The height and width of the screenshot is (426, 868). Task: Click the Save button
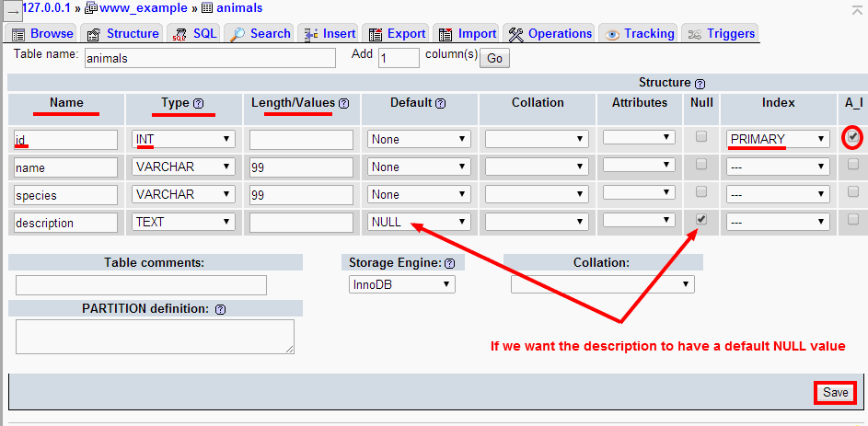(836, 392)
